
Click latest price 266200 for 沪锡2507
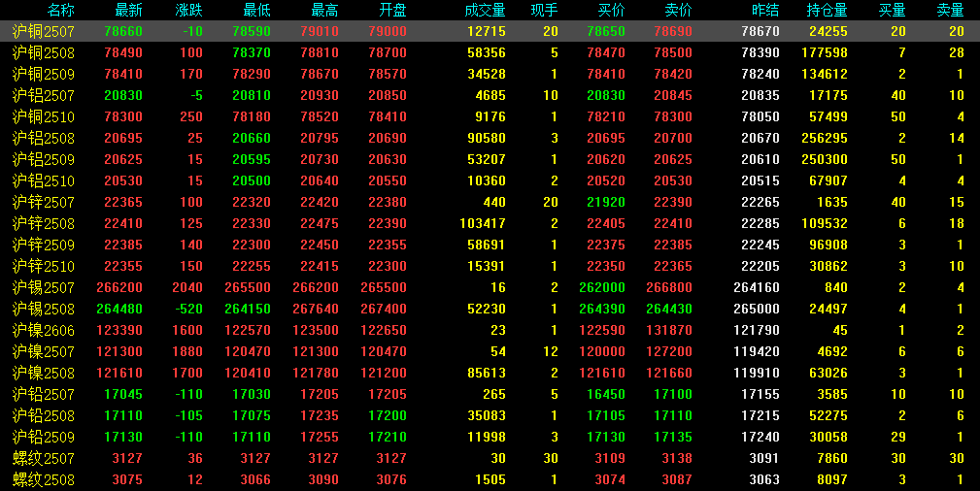click(x=119, y=287)
